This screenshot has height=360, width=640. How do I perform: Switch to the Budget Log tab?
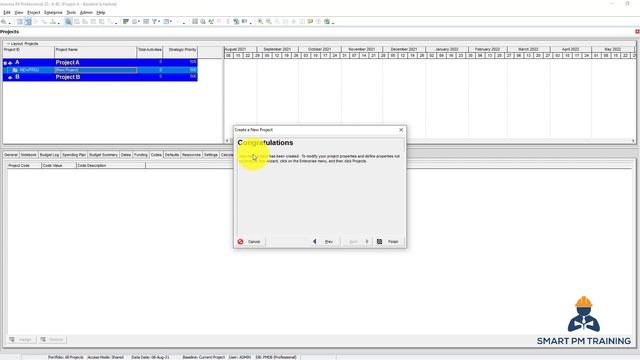[x=49, y=155]
